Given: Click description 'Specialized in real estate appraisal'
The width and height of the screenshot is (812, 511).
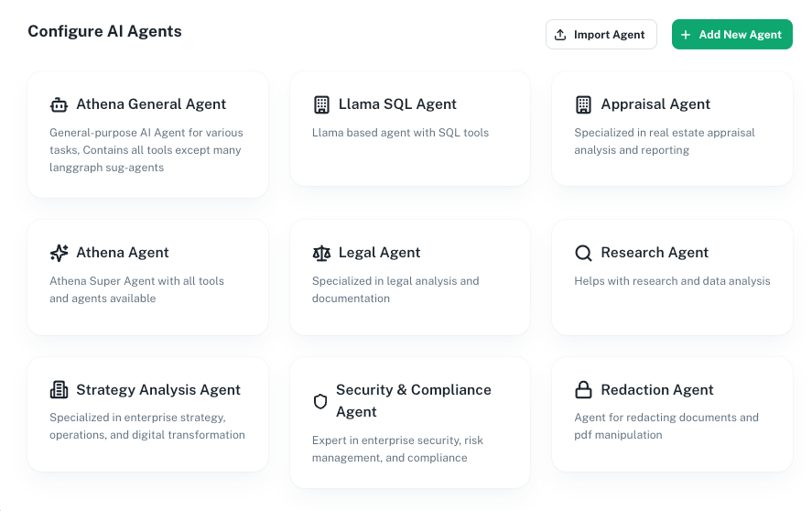Looking at the screenshot, I should tap(665, 141).
